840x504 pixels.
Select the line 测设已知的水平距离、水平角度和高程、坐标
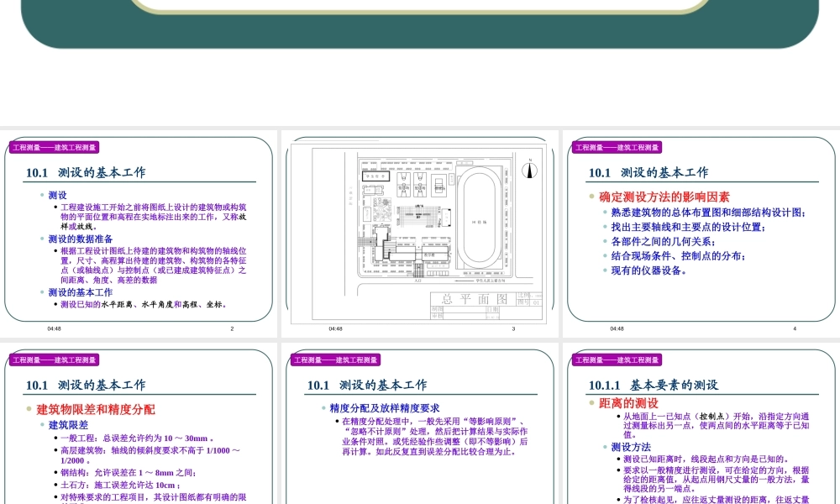coord(143,304)
